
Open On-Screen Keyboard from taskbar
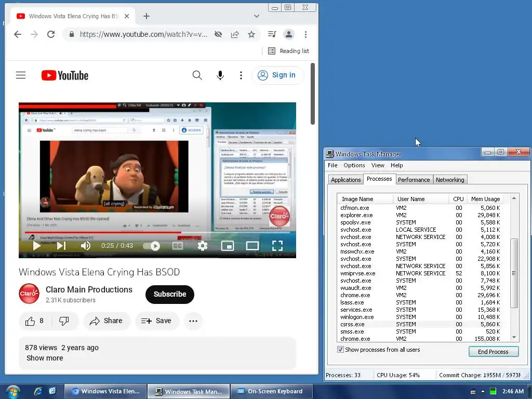[x=271, y=391]
